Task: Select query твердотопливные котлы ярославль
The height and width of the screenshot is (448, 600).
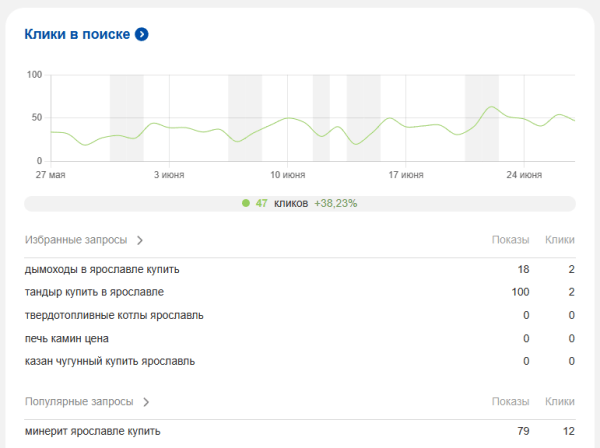Action: [x=114, y=315]
